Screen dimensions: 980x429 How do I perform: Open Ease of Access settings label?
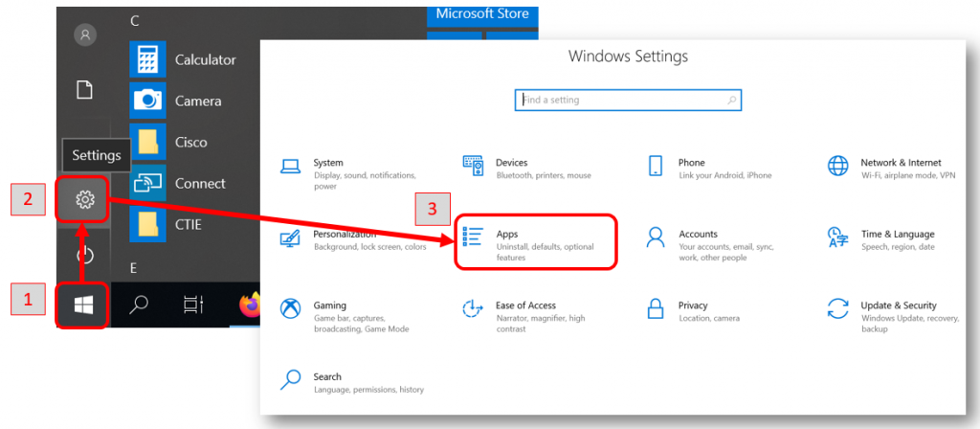[525, 305]
